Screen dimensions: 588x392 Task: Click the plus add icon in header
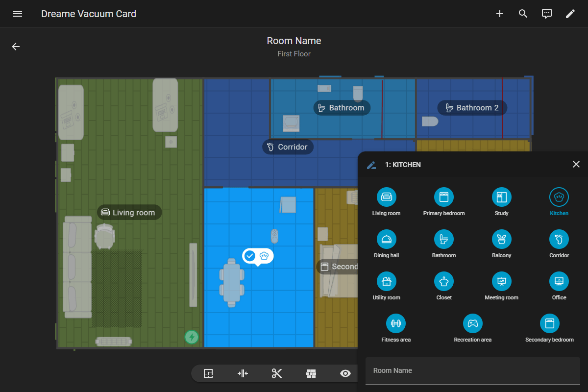500,14
